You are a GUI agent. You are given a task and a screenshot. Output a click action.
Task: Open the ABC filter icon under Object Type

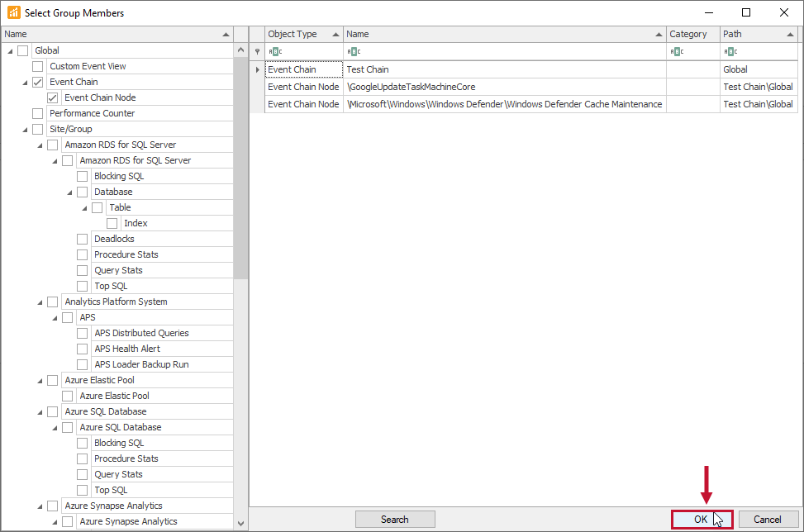click(x=275, y=51)
